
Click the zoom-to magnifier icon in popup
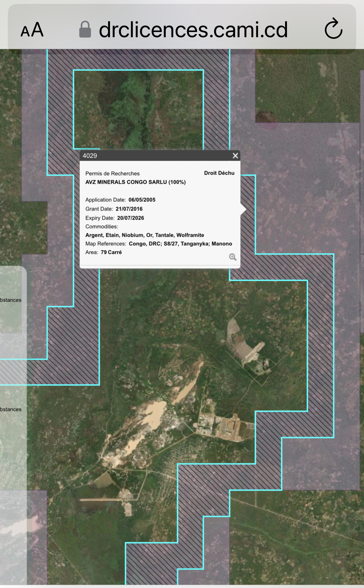coord(233,257)
